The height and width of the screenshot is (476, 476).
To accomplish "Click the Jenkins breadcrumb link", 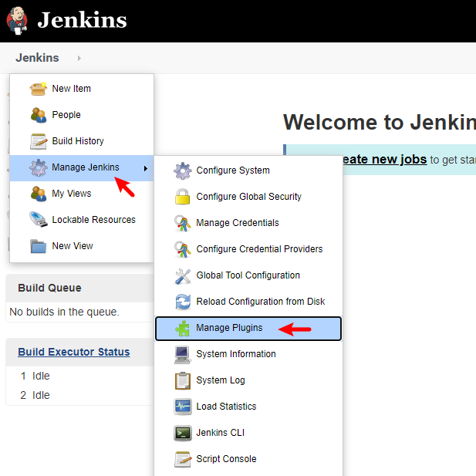I will pos(37,58).
